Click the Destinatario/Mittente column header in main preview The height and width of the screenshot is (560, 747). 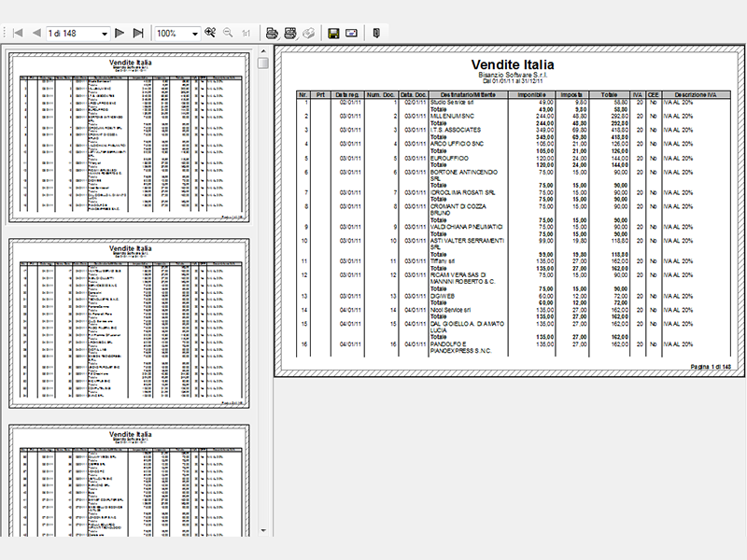click(x=468, y=95)
